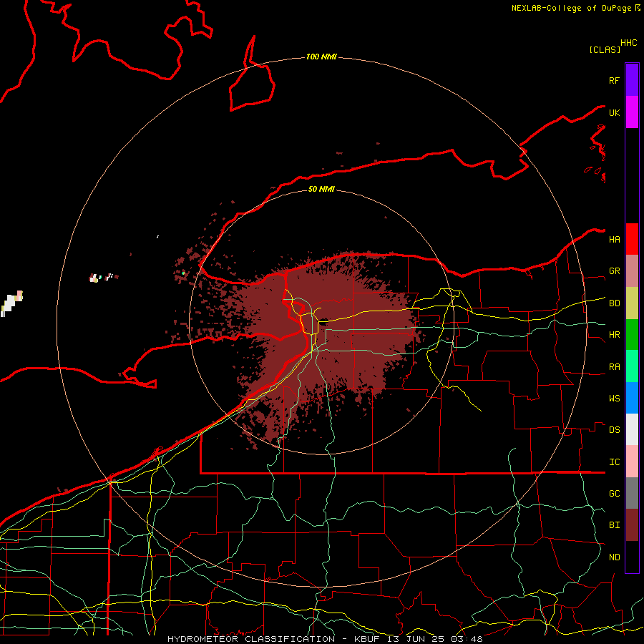The height and width of the screenshot is (644, 644).
Task: Click the "HYDROMETEOR CLASSIFICATION" title text
Action: point(251,639)
